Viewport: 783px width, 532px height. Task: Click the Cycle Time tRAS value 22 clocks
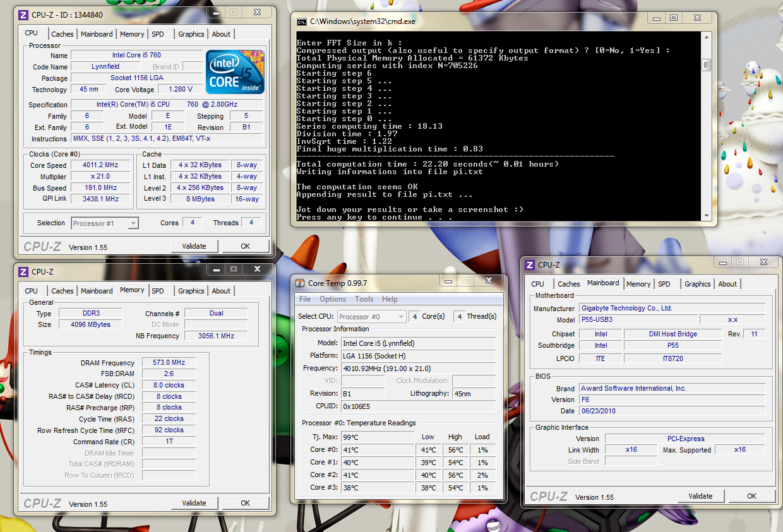pos(169,418)
